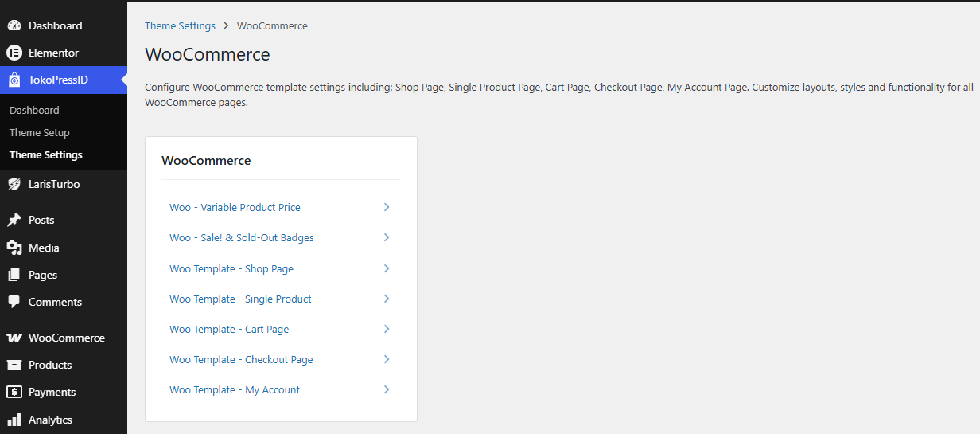980x434 pixels.
Task: Open Woo Template - My Account link
Action: (235, 389)
